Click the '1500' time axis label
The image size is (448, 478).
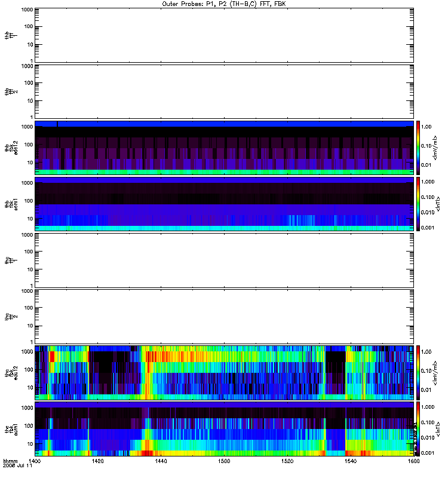pyautogui.click(x=224, y=461)
